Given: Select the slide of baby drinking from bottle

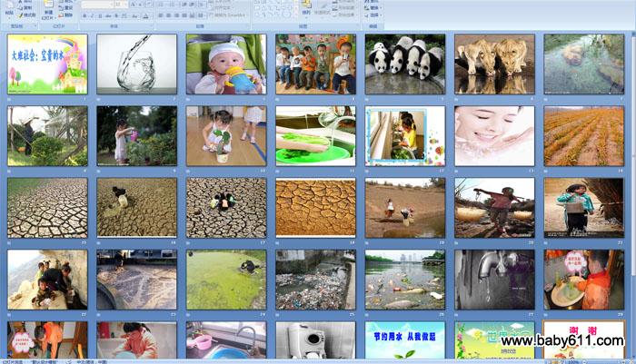Looking at the screenshot, I should coord(226,64).
